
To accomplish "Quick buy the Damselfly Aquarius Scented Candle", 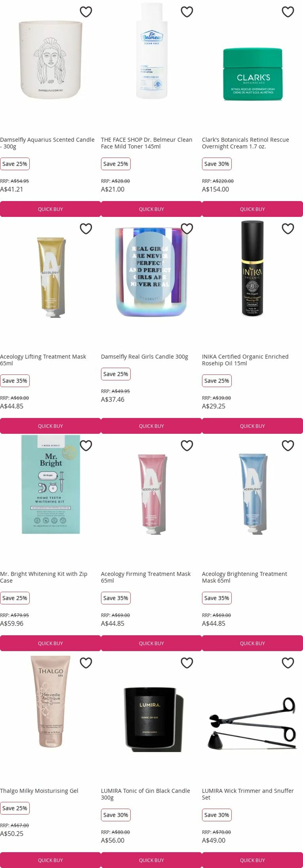I will (x=51, y=209).
